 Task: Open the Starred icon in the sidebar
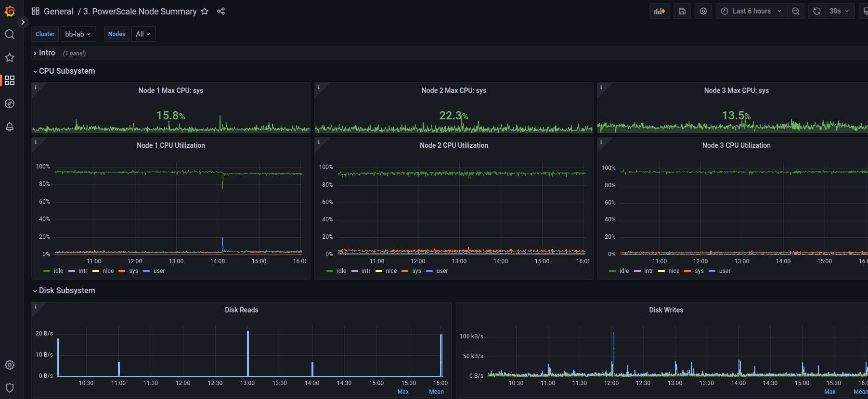click(10, 57)
